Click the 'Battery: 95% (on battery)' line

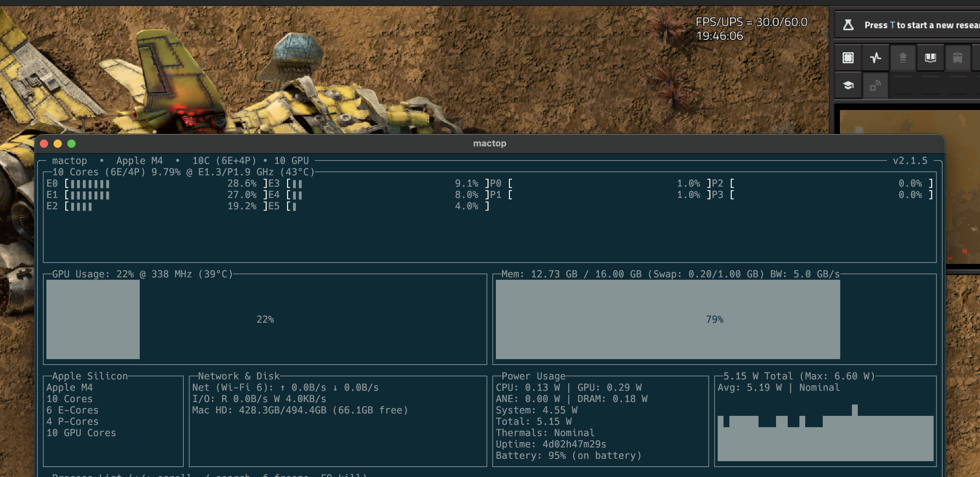(x=568, y=456)
